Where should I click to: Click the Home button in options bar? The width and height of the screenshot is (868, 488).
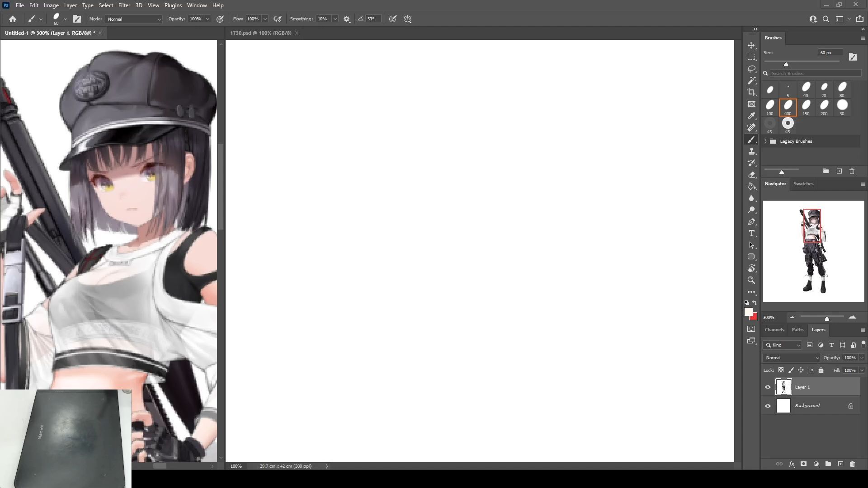coord(13,19)
